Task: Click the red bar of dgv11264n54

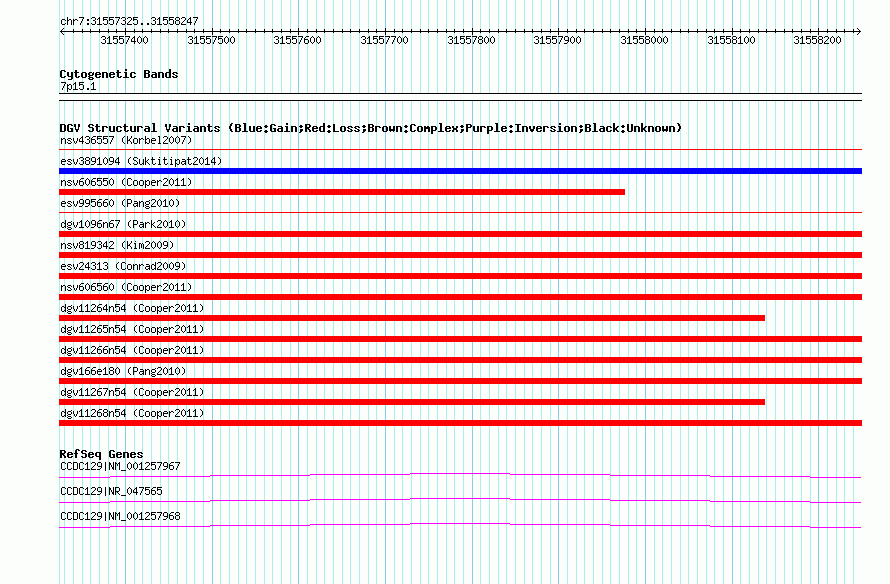Action: click(x=412, y=318)
